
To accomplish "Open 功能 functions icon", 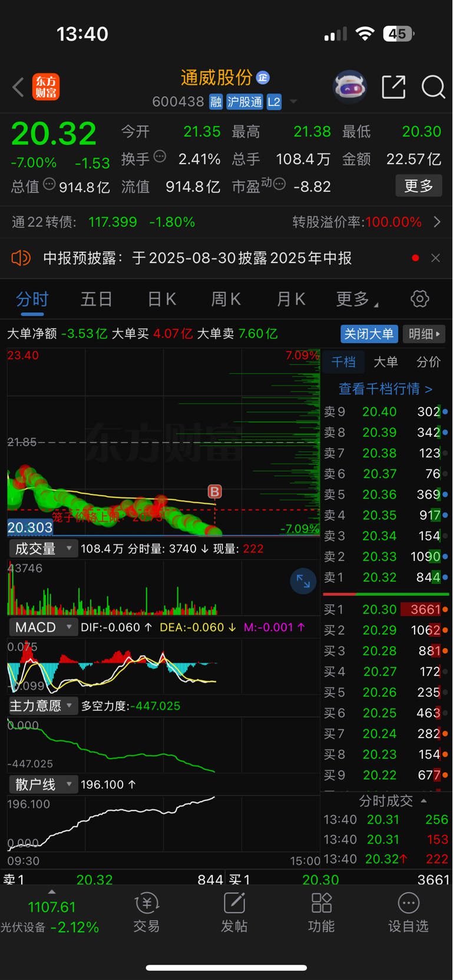I will [321, 912].
